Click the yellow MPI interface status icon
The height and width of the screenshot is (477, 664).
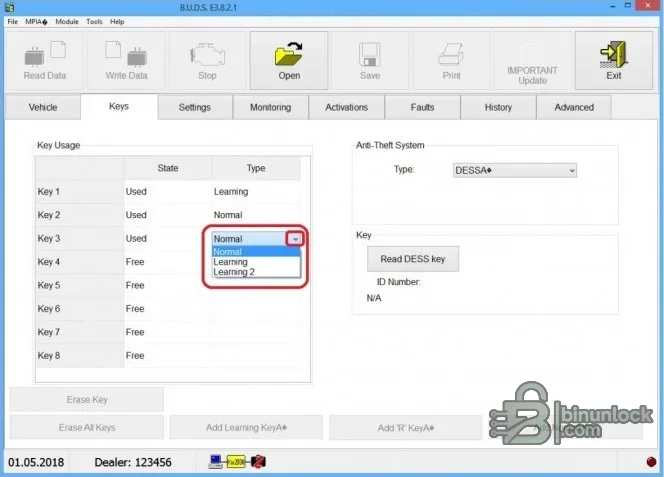(x=236, y=461)
